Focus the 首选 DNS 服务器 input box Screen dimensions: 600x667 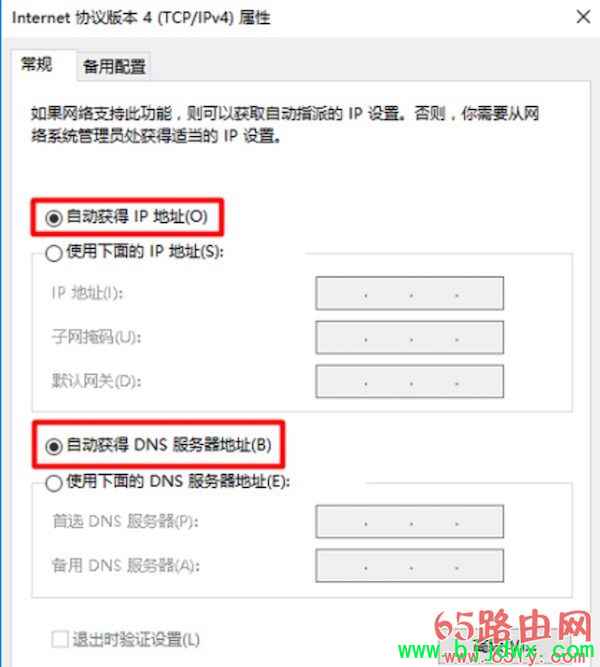coord(409,522)
